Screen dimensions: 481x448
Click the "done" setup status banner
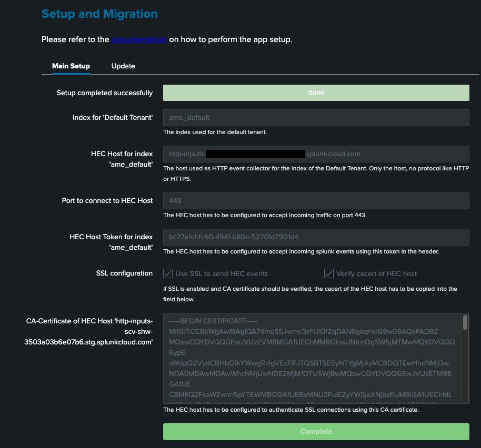tap(316, 92)
